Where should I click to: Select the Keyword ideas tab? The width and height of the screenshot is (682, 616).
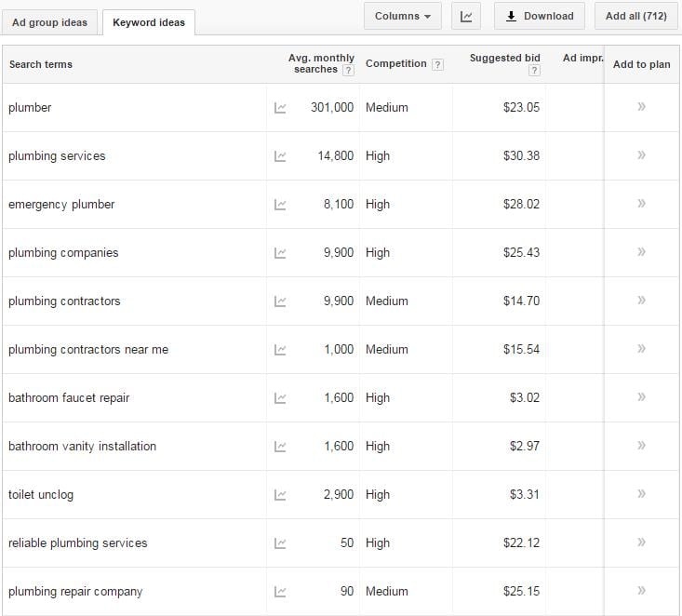point(149,22)
